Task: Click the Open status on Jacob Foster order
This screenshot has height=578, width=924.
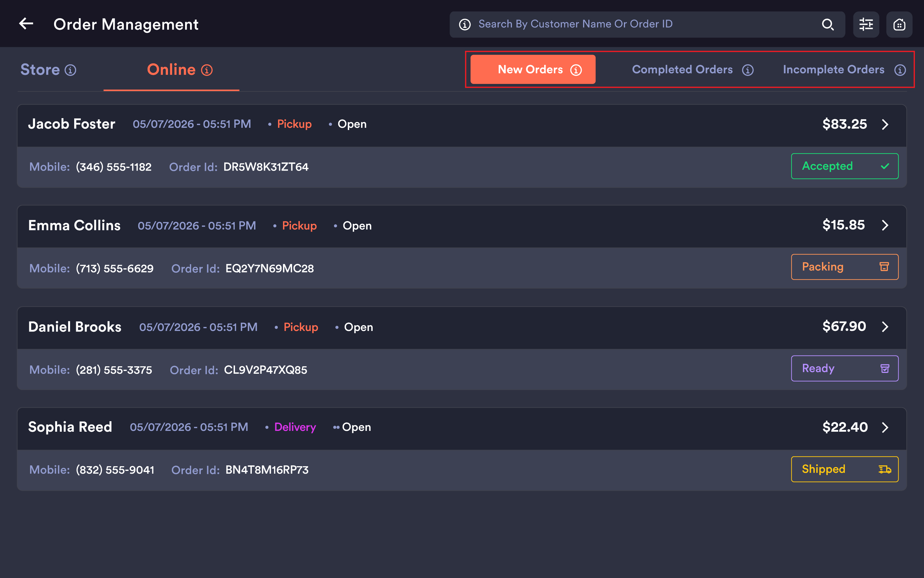Action: pyautogui.click(x=352, y=124)
